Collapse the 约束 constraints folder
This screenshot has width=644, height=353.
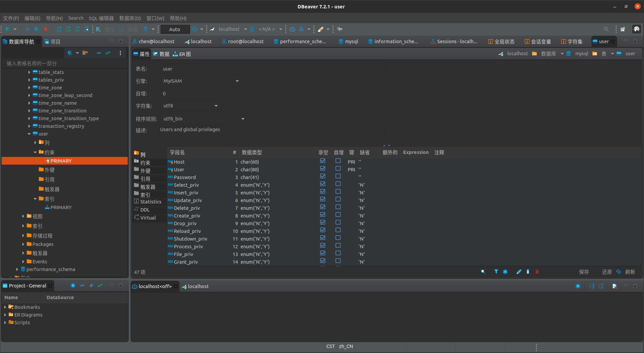coord(35,152)
